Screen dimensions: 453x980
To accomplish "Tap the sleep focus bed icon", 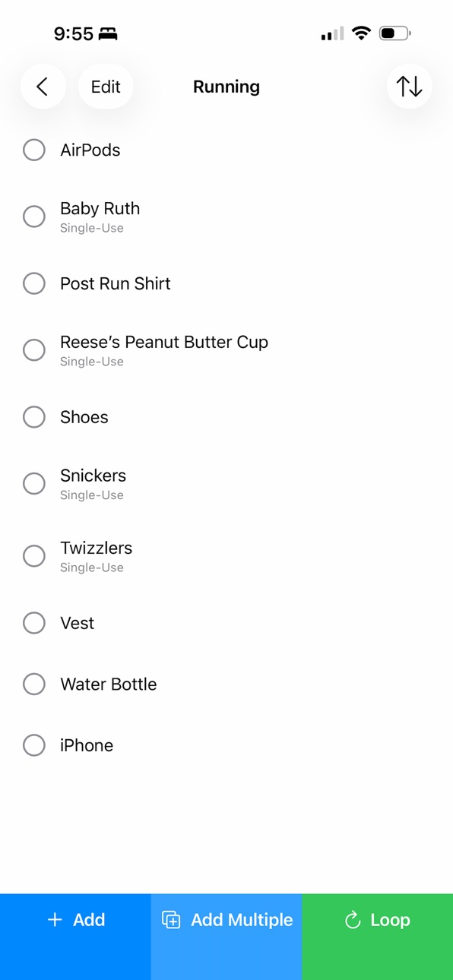I will [109, 33].
